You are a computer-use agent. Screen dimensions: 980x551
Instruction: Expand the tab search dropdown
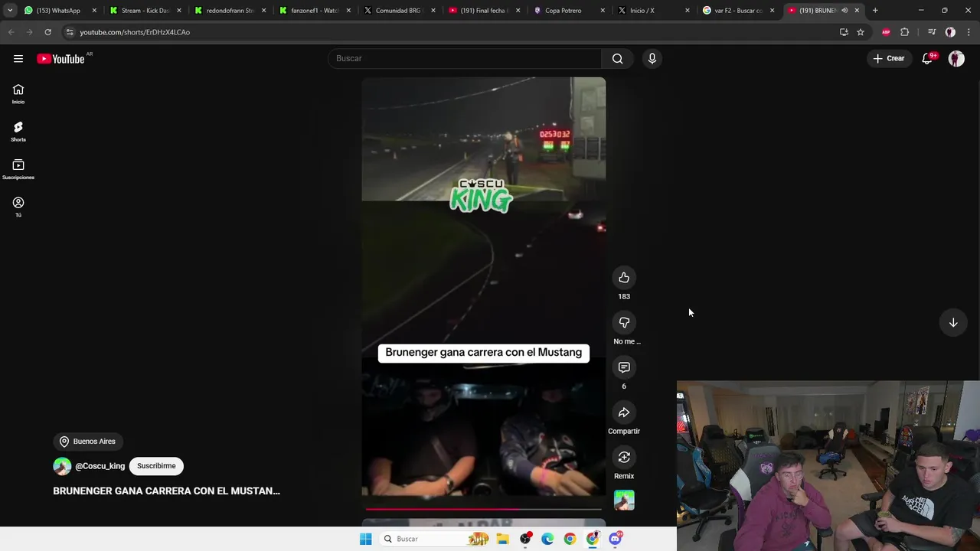(10, 11)
